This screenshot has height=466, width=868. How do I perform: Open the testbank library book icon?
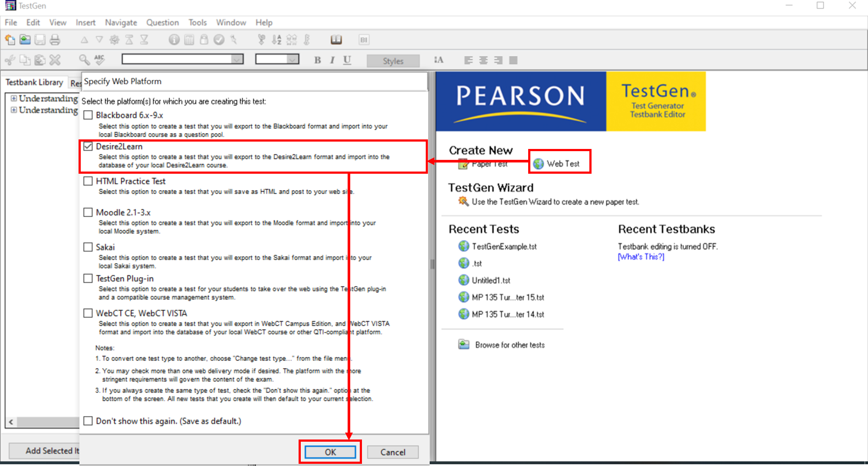[x=336, y=40]
